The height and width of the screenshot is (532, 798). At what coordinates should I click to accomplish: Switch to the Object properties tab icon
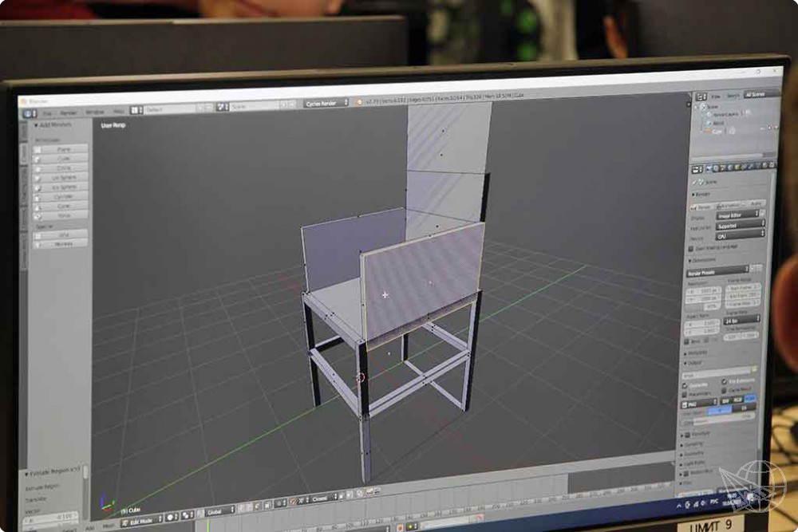pyautogui.click(x=737, y=167)
